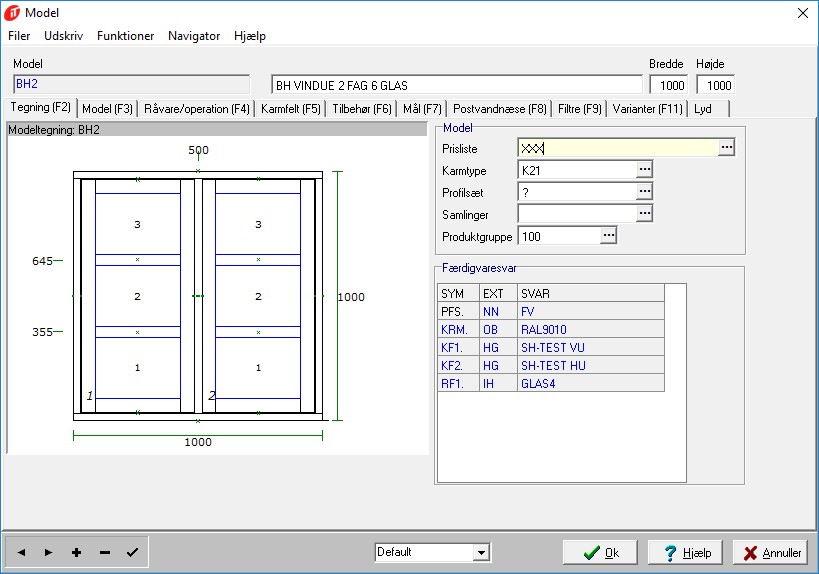Click the Profilsæt input field
Viewport: 819px width, 574px height.
coord(578,192)
